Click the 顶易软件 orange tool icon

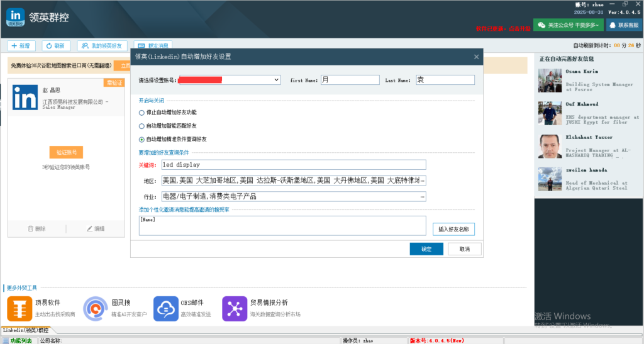[x=19, y=308]
